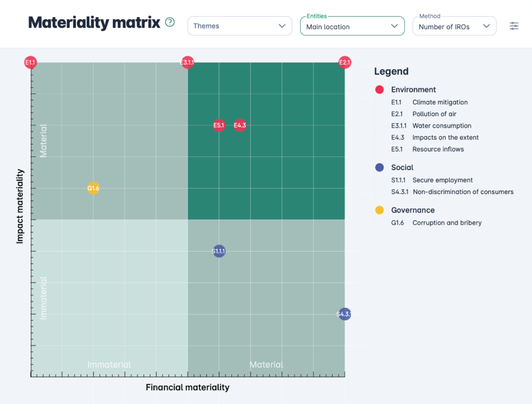The height and width of the screenshot is (404, 532).
Task: Select Climate mitigation in the legend
Action: coord(440,102)
